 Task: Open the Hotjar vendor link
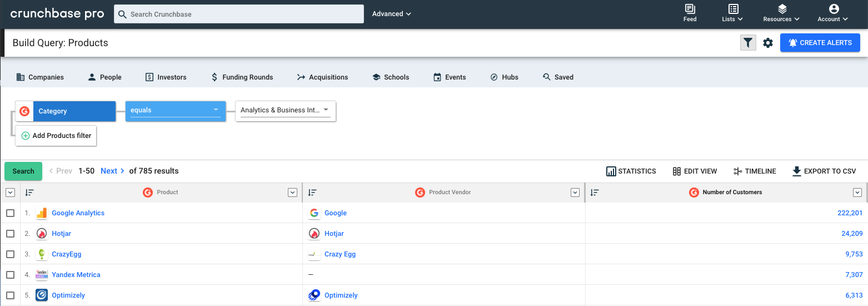[x=334, y=234]
